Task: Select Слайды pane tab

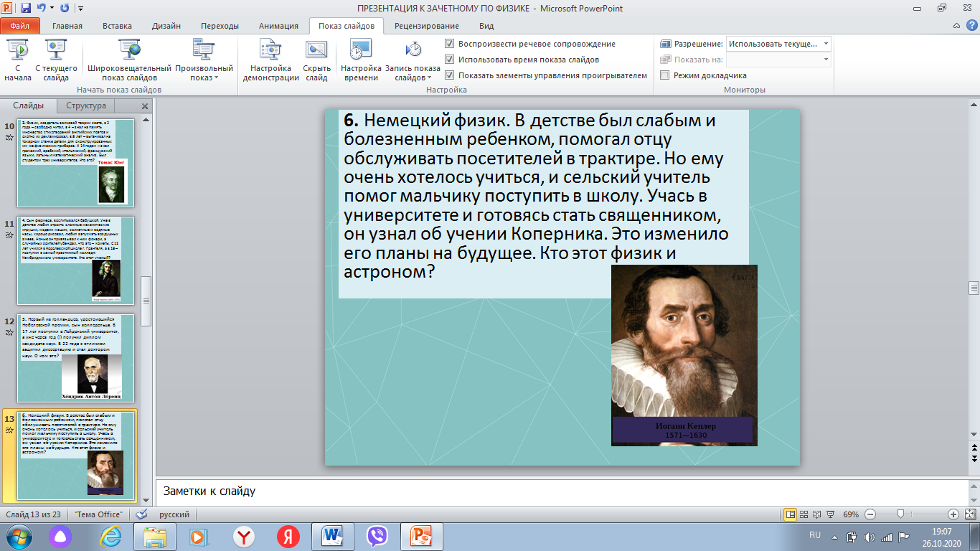Action: pyautogui.click(x=29, y=105)
